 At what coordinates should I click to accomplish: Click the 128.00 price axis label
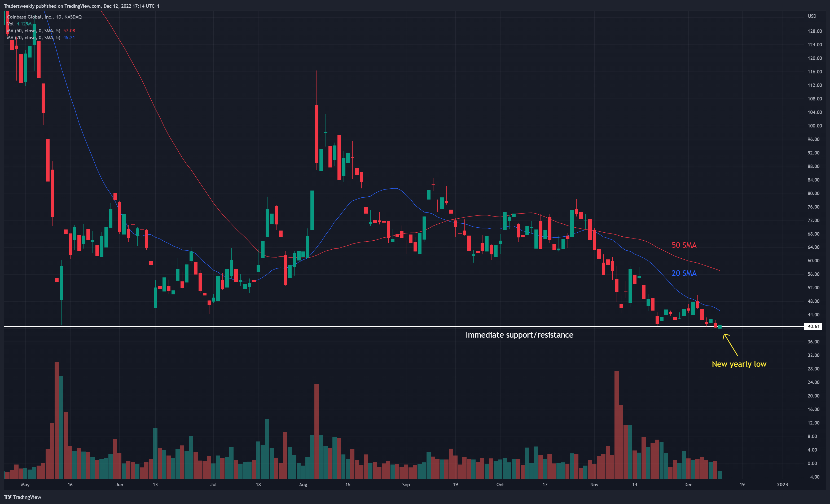click(815, 31)
